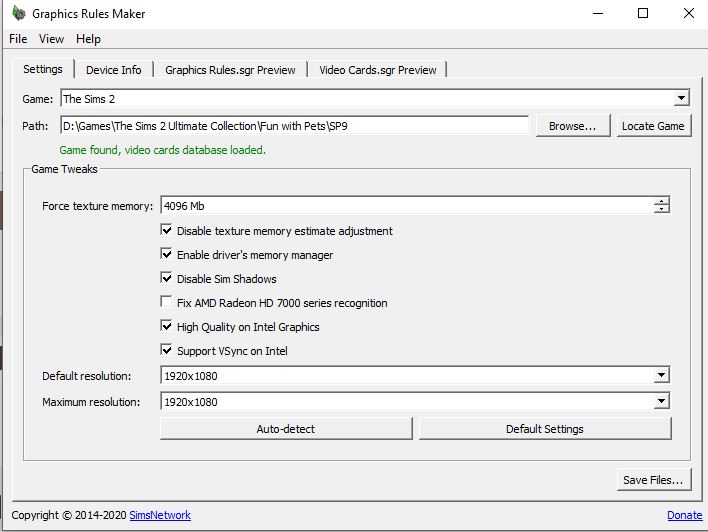
Task: Open the File menu
Action: click(x=18, y=39)
